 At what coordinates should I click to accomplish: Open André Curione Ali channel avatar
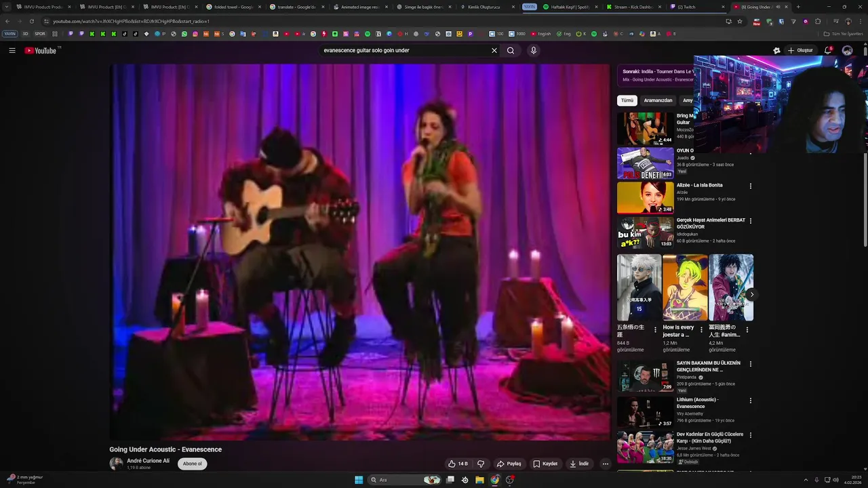[116, 464]
